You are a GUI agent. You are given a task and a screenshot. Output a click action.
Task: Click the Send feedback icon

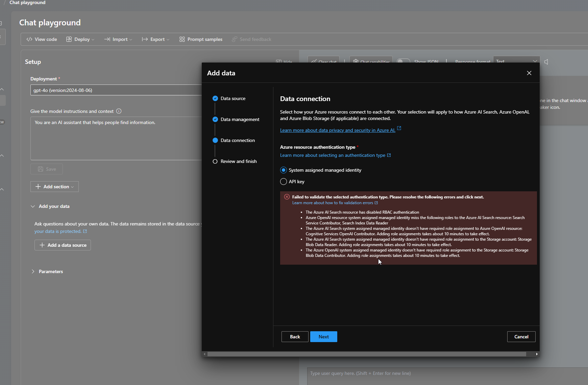point(234,39)
